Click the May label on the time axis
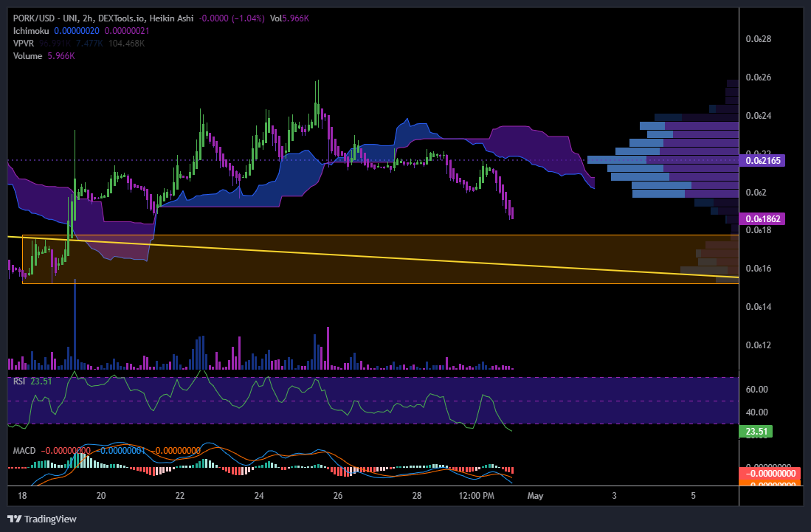811x532 pixels. pos(535,497)
